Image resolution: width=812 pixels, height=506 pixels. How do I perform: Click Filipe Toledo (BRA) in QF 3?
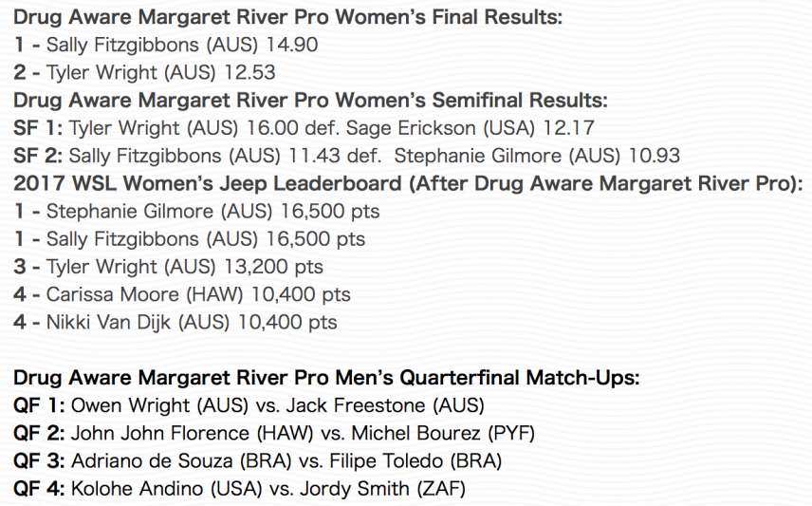[x=415, y=460]
